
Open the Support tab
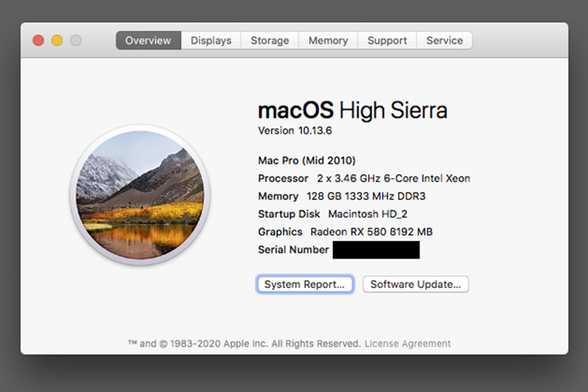(387, 40)
